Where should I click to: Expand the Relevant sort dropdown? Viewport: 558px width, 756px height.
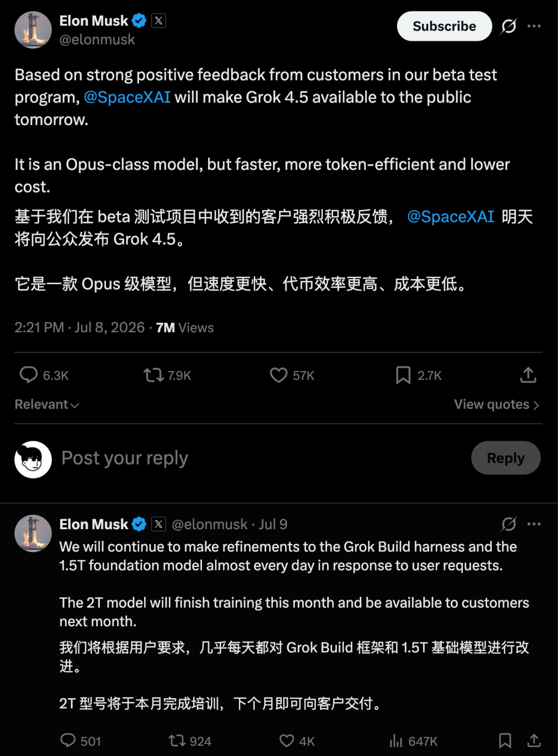click(x=47, y=405)
